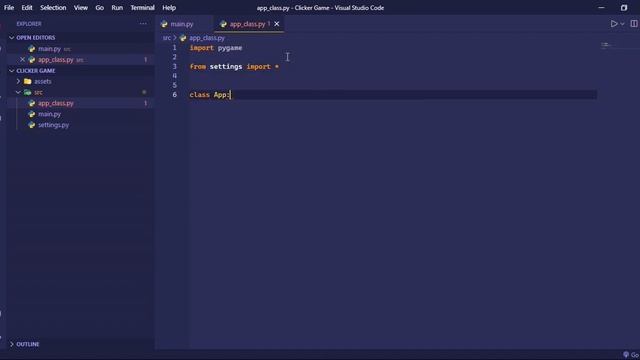
Task: Open the Terminal menu
Action: point(142,8)
